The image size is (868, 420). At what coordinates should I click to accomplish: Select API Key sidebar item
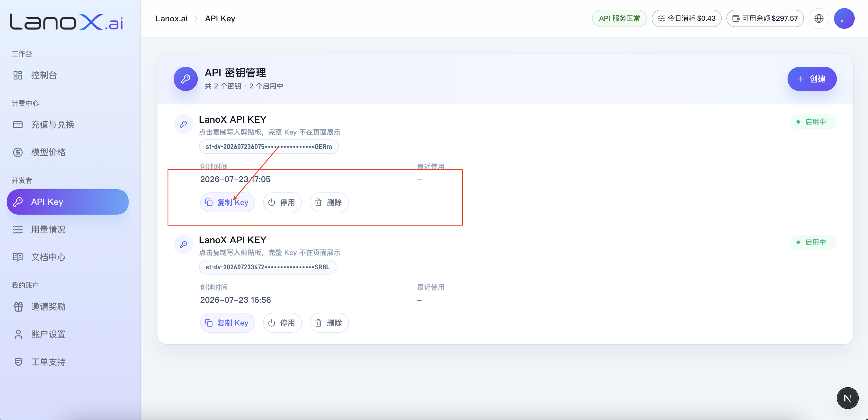67,202
